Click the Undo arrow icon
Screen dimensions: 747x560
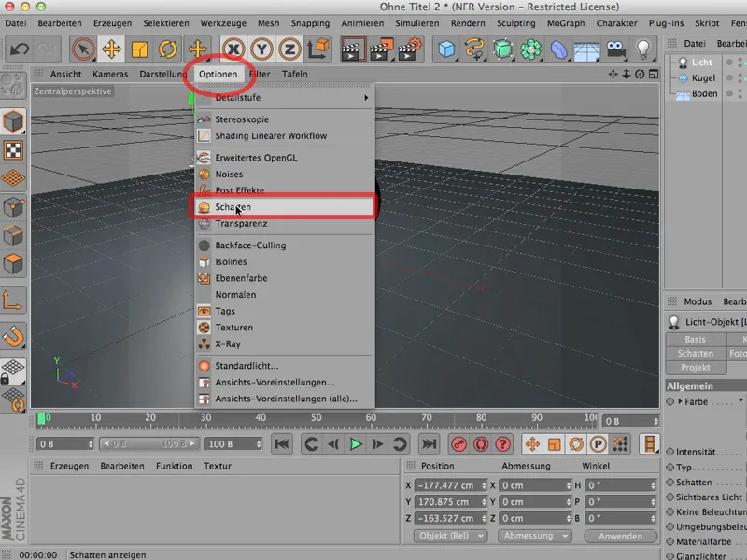20,49
